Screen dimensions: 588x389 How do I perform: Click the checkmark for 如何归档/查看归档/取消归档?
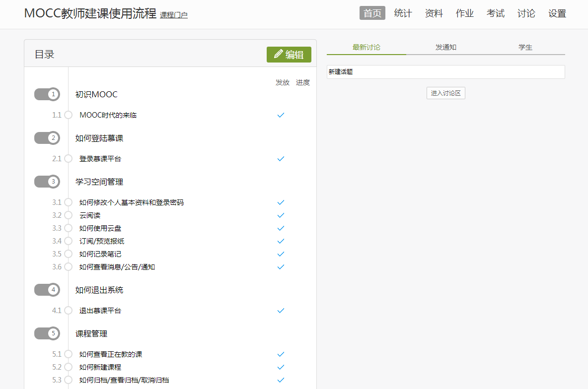(x=281, y=380)
